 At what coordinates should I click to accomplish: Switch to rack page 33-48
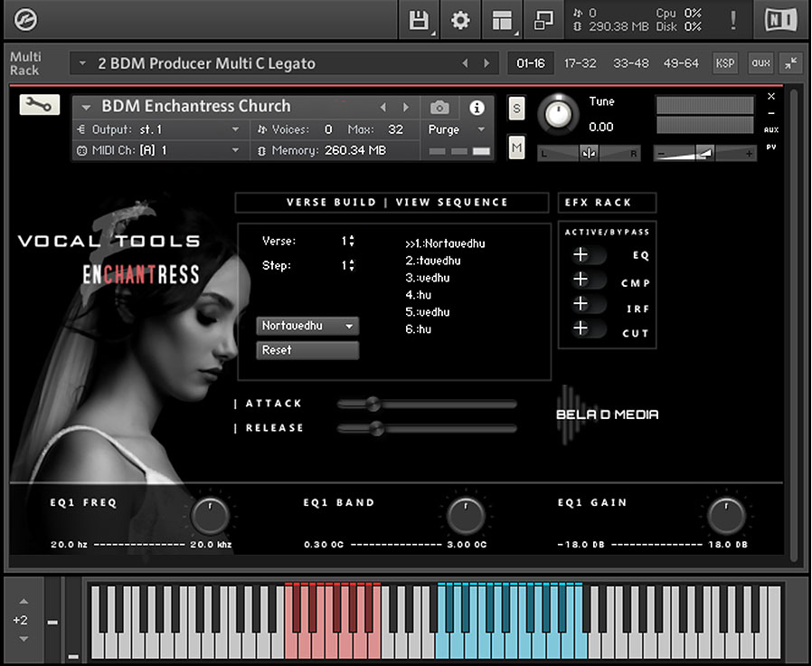(631, 63)
